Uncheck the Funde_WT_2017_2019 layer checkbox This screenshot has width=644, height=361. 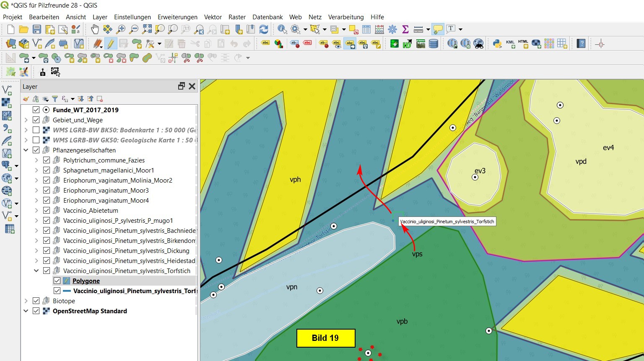pyautogui.click(x=36, y=110)
